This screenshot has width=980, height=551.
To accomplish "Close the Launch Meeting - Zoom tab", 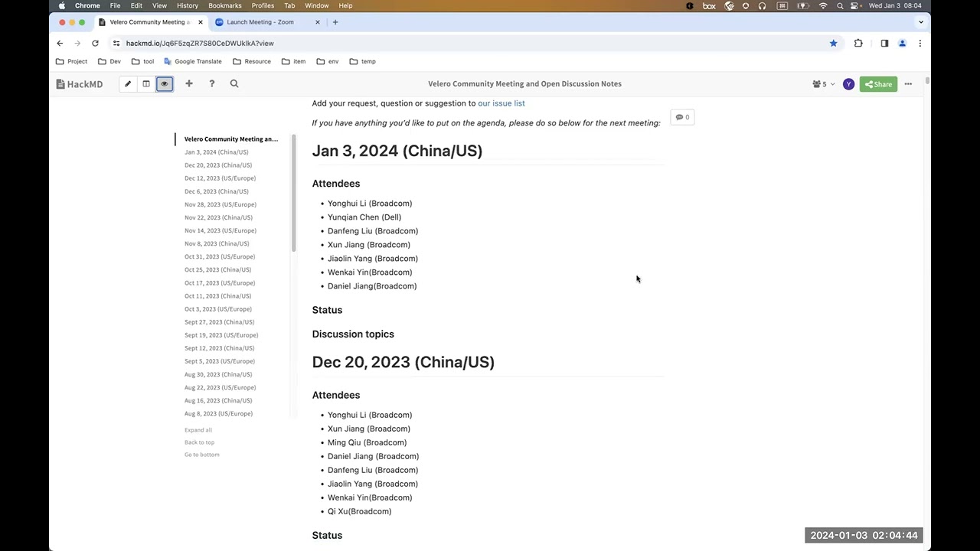I will point(318,22).
